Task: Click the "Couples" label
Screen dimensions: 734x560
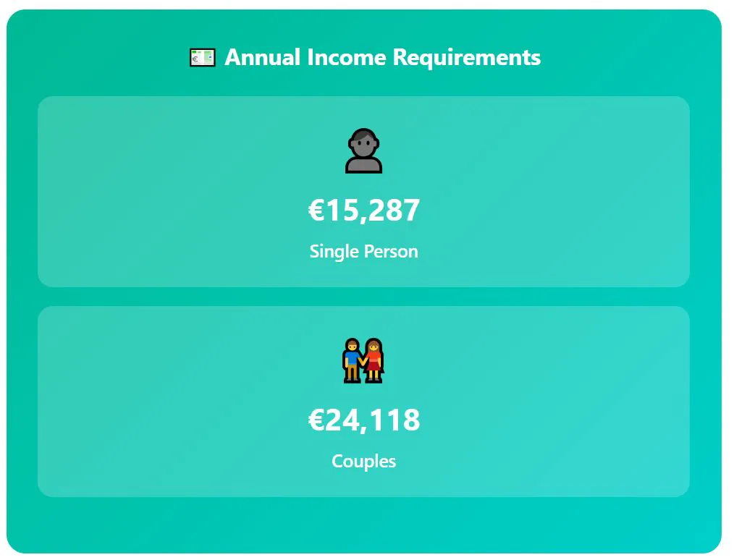Action: pyautogui.click(x=363, y=461)
